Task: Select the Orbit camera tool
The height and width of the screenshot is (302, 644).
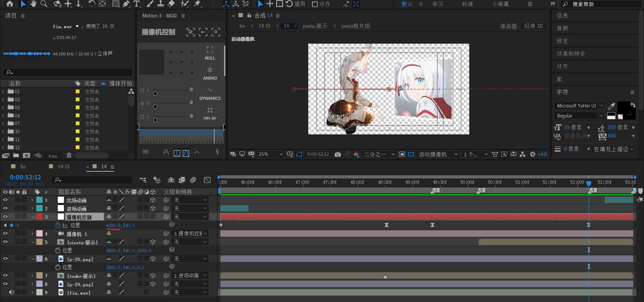Action: coord(58,4)
